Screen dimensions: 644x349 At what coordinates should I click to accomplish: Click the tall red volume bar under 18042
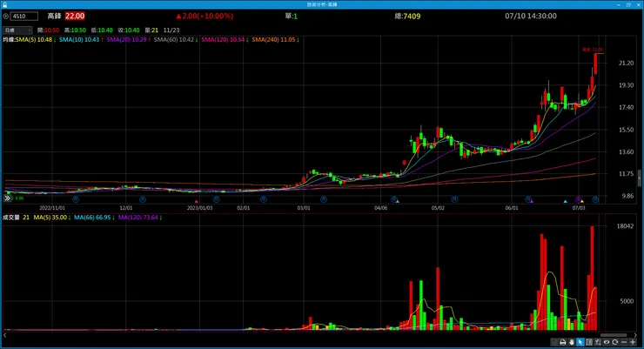(x=593, y=278)
